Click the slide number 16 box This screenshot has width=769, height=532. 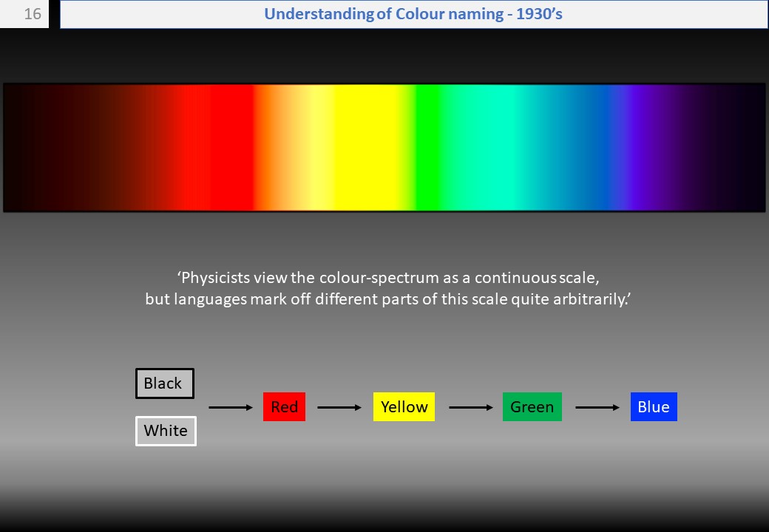coord(24,14)
